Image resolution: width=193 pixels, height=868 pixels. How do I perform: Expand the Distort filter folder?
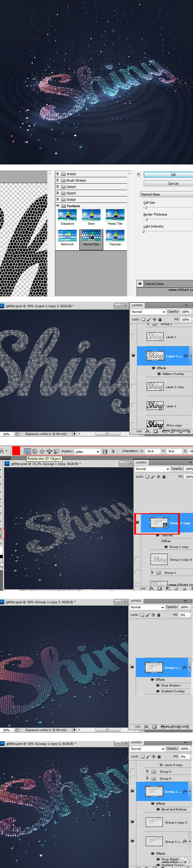point(58,187)
